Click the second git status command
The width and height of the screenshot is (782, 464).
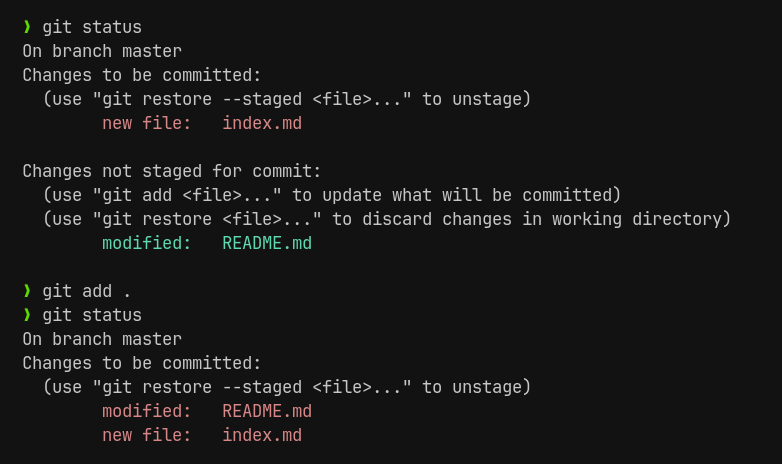pyautogui.click(x=92, y=315)
